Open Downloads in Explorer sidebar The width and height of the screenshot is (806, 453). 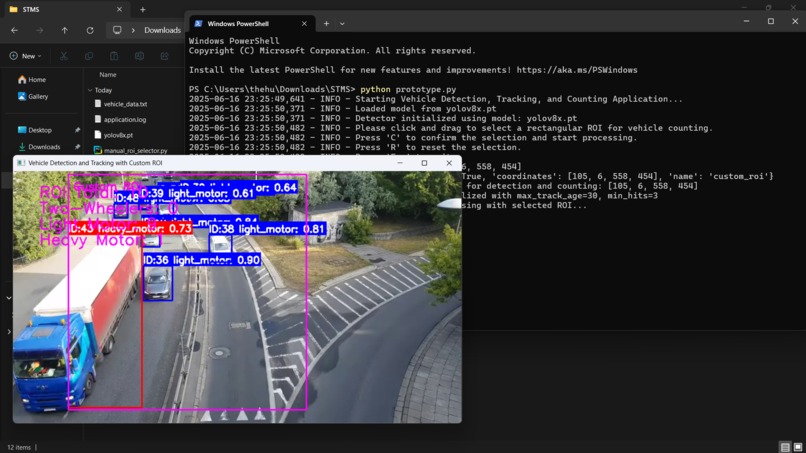[x=39, y=147]
